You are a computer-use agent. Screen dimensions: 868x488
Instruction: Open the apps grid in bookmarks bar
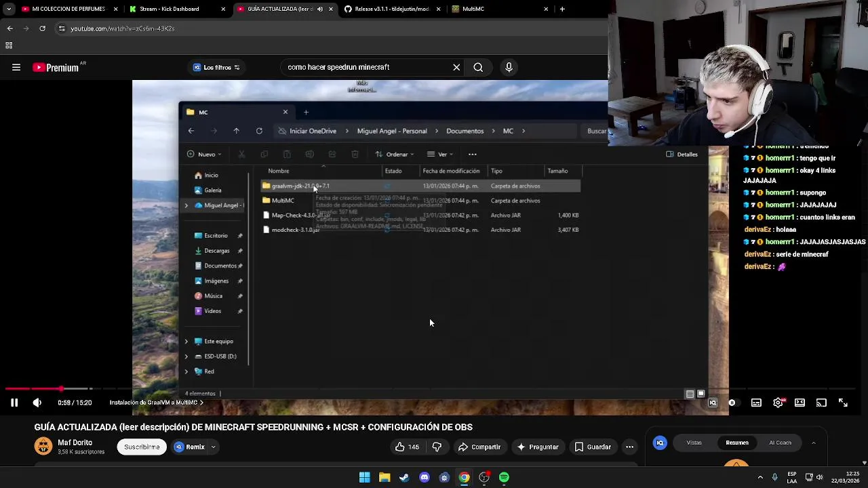coord(9,45)
